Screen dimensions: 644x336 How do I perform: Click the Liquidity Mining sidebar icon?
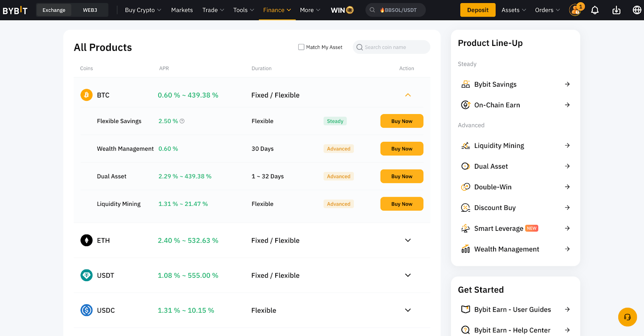tap(466, 145)
